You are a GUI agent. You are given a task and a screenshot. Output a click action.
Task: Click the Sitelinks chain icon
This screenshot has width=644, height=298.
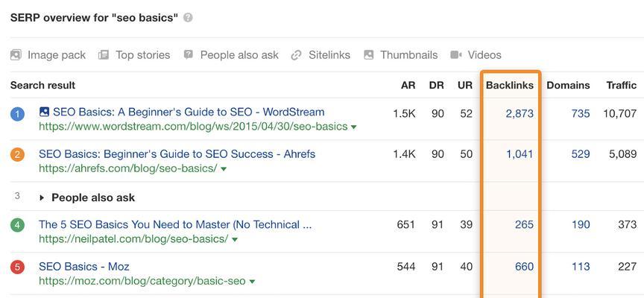click(296, 55)
